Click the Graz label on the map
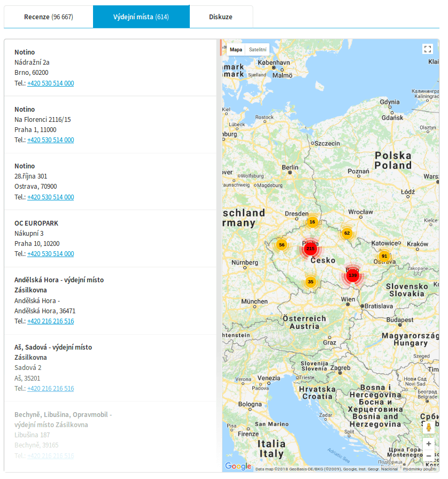This screenshot has width=448, height=479. point(330,343)
